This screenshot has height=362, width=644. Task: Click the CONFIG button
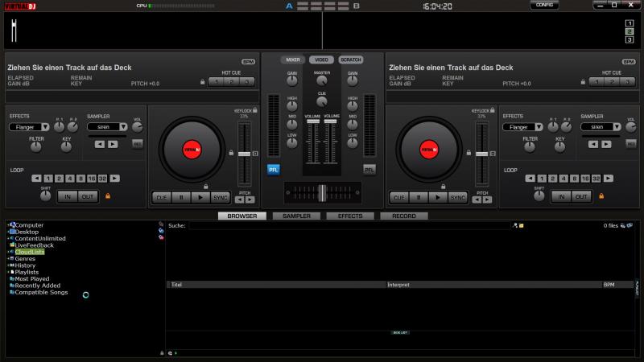[x=544, y=6]
